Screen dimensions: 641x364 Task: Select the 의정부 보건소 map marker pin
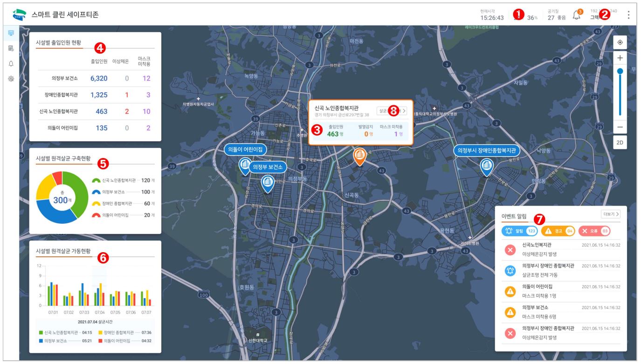click(x=267, y=184)
